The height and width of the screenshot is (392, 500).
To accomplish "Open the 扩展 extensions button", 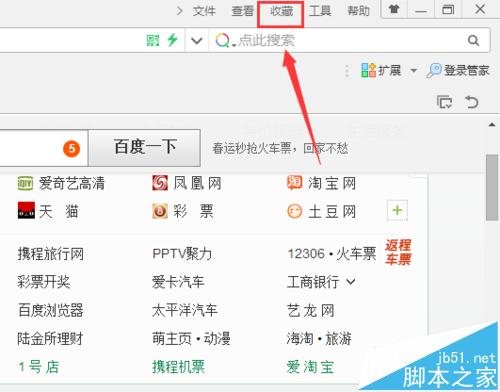I will 381,70.
